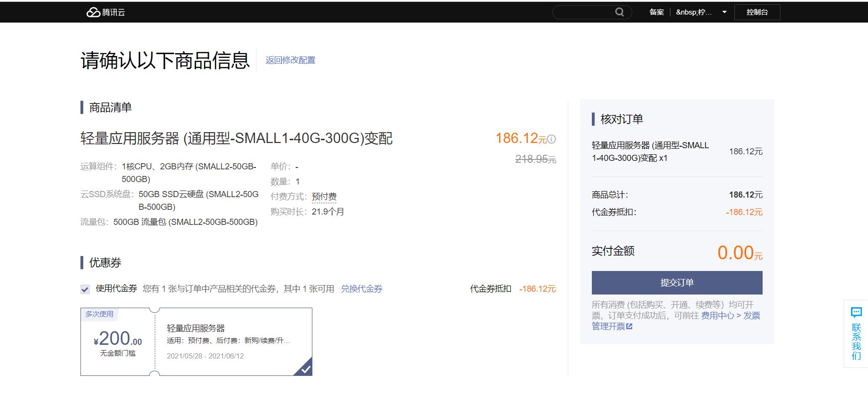Click the external link icon after 管理开票
This screenshot has width=868, height=406.
click(629, 326)
